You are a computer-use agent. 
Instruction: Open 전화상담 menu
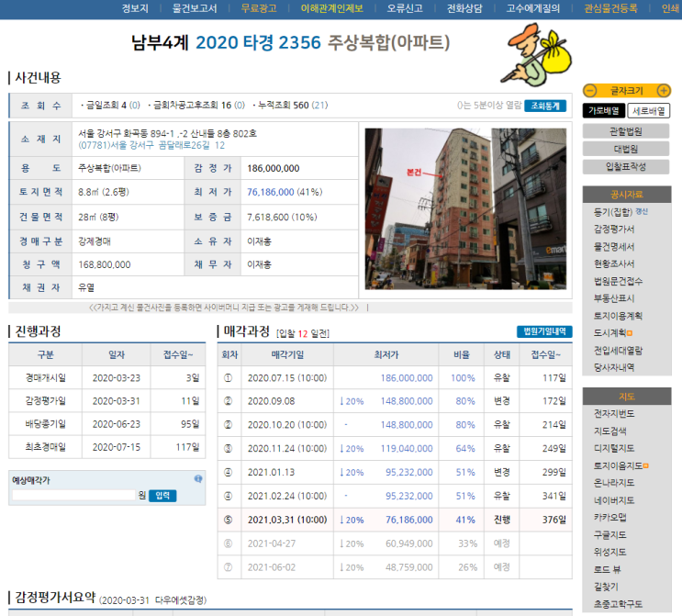[464, 8]
